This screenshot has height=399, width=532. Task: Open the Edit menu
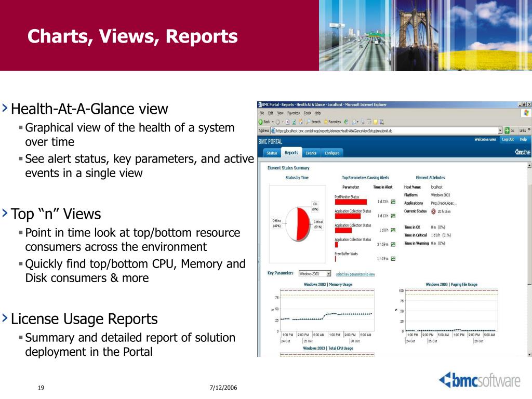(x=270, y=113)
